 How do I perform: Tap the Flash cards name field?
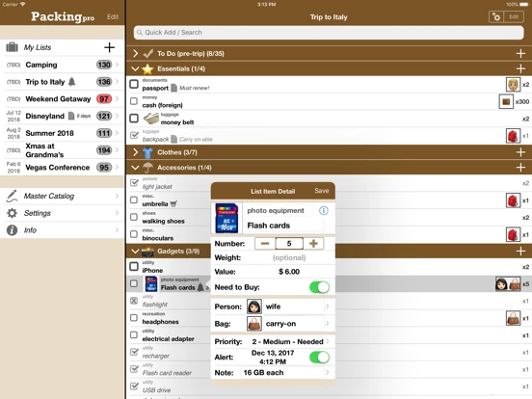(284, 226)
